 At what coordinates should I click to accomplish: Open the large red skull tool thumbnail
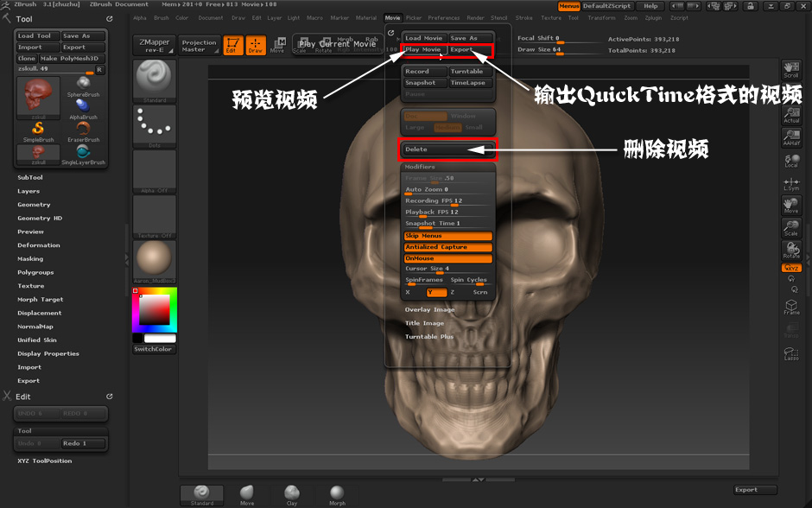38,98
